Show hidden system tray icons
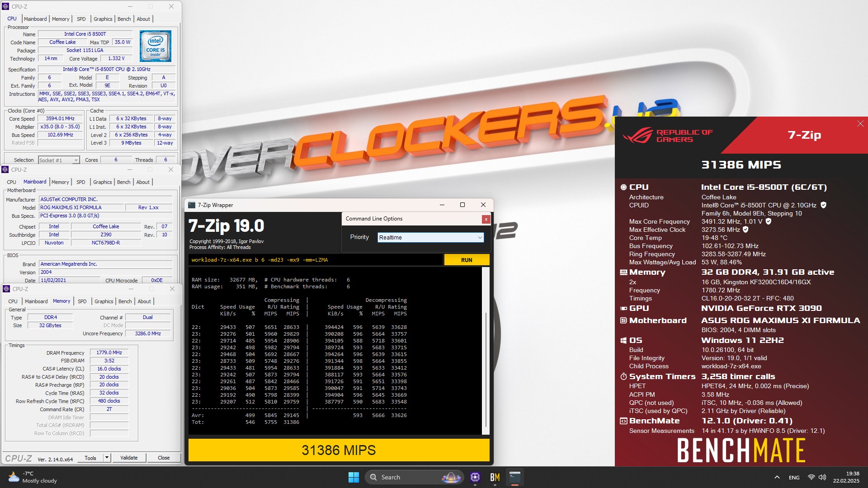The height and width of the screenshot is (488, 868). click(777, 477)
